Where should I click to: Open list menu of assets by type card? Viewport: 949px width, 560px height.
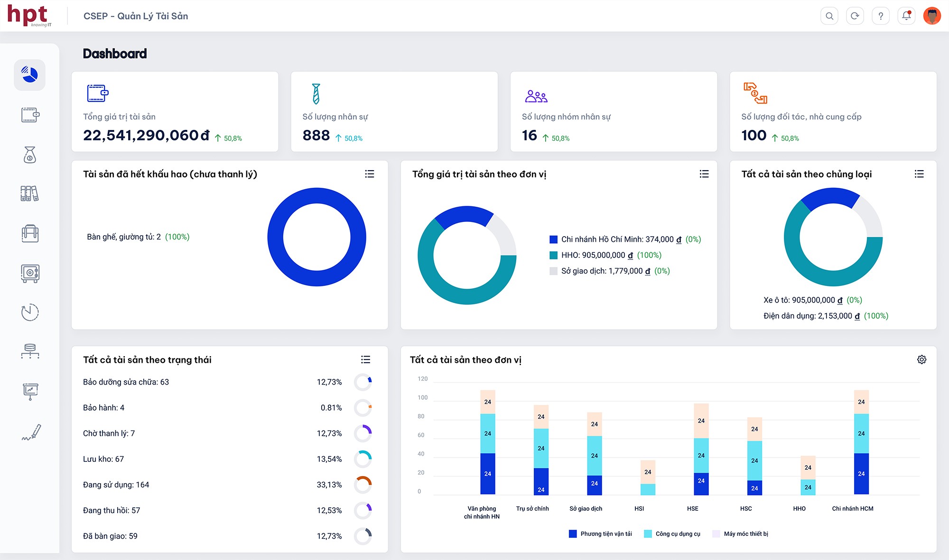pos(919,174)
